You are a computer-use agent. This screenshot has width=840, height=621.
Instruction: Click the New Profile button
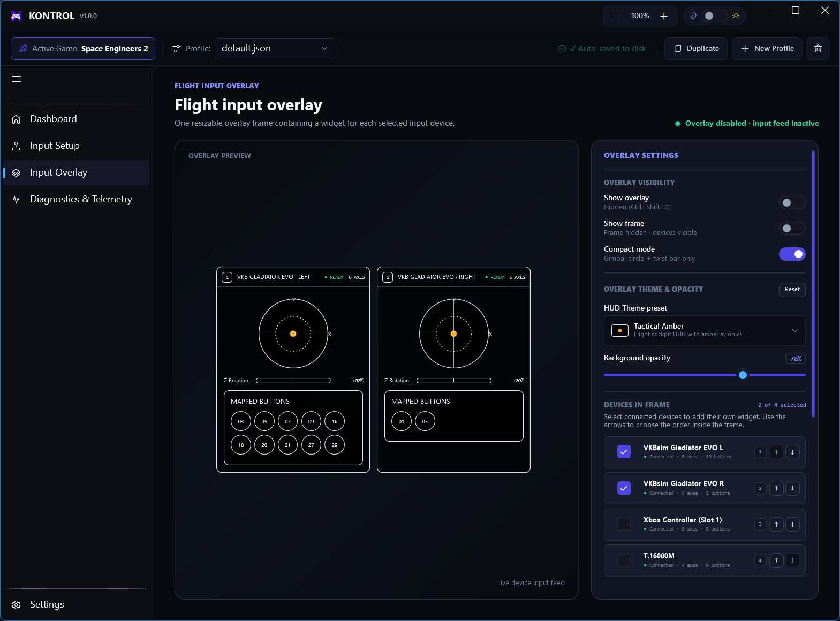[x=767, y=49]
